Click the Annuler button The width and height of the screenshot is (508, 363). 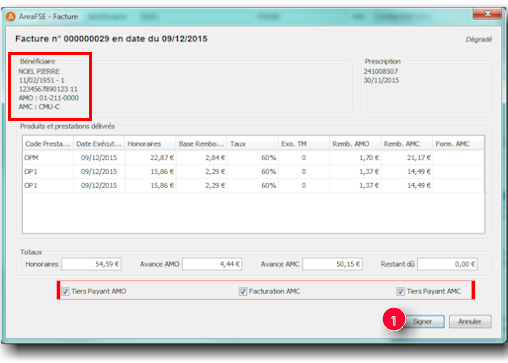470,322
